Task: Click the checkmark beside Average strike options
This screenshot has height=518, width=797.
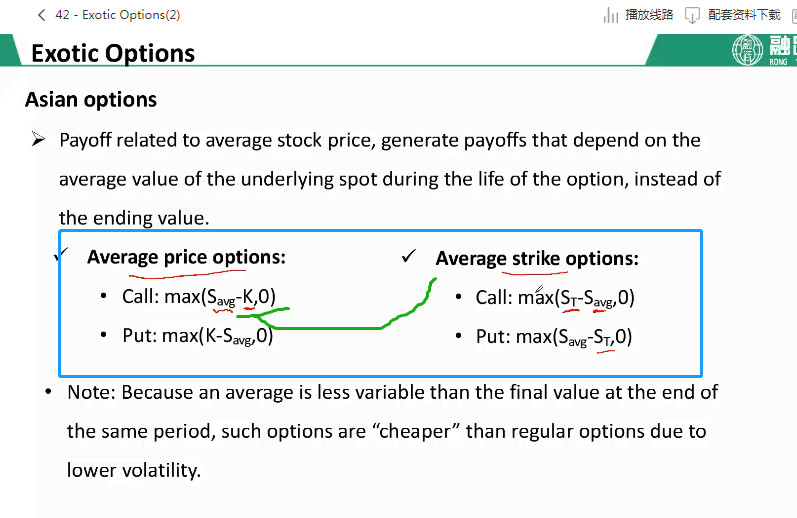Action: click(x=407, y=257)
